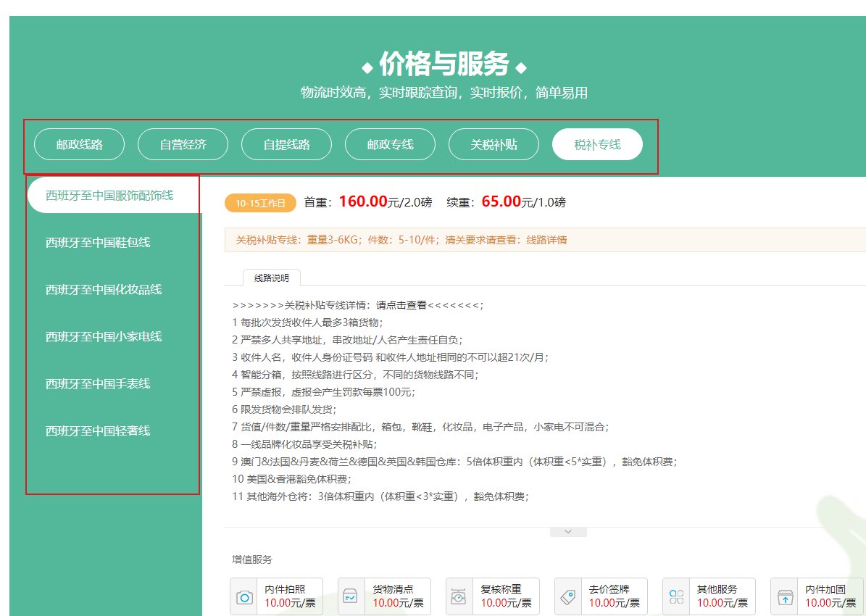Switch to the 自营经济 tab
Image resolution: width=866 pixels, height=616 pixels.
[183, 145]
